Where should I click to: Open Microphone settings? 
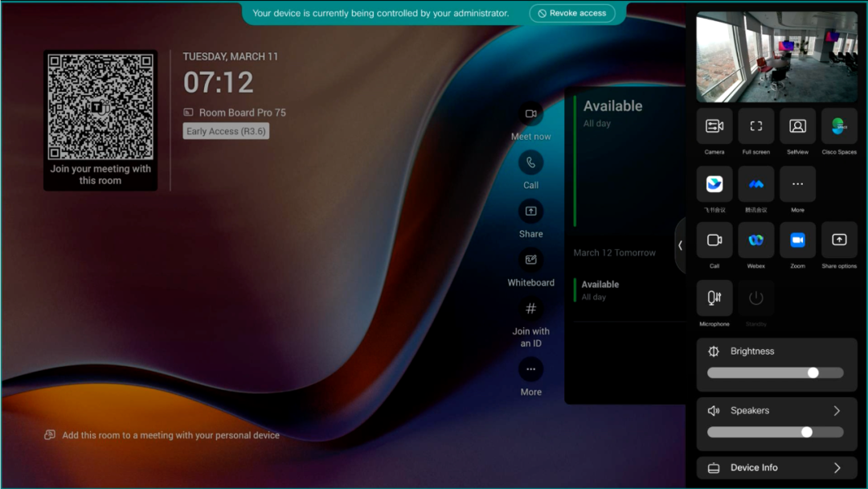click(714, 298)
